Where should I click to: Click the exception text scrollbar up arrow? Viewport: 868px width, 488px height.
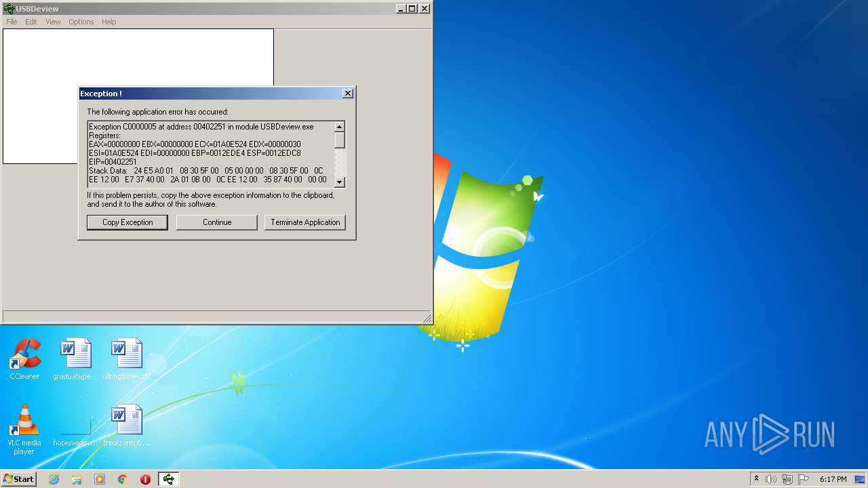tap(340, 127)
